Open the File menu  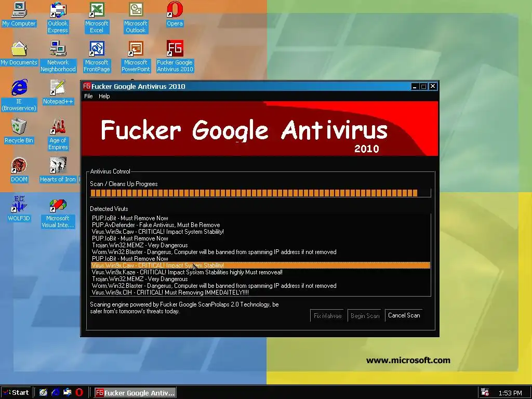(x=88, y=96)
